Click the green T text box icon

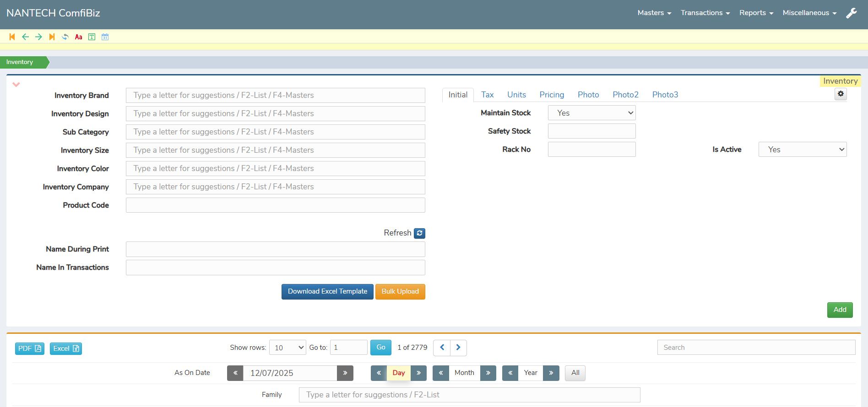(x=92, y=37)
